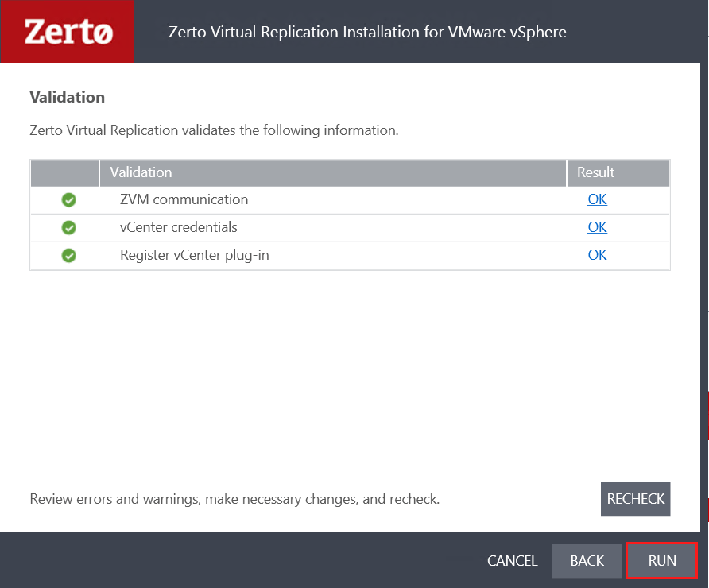
Task: Open the OK result for vCenter credentials
Action: [597, 227]
